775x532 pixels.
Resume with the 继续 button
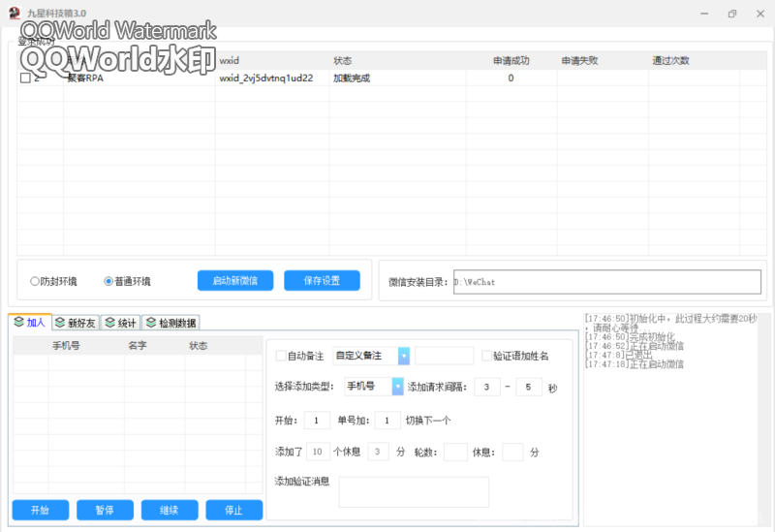[170, 510]
